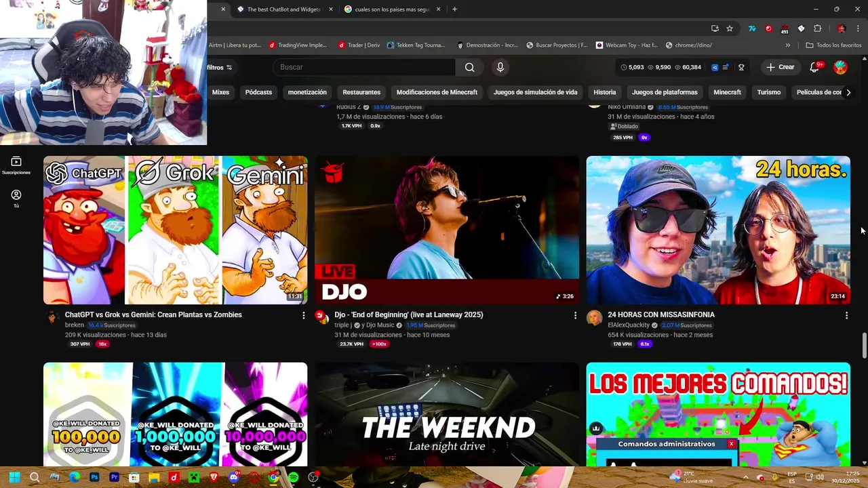Start voice search with the microphone icon

[500, 67]
